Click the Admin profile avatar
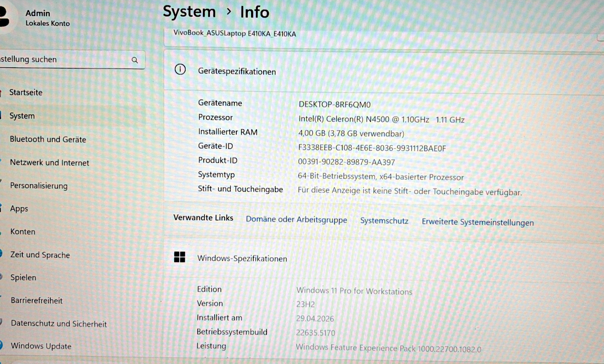Image resolution: width=604 pixels, height=364 pixels. [x=5, y=17]
